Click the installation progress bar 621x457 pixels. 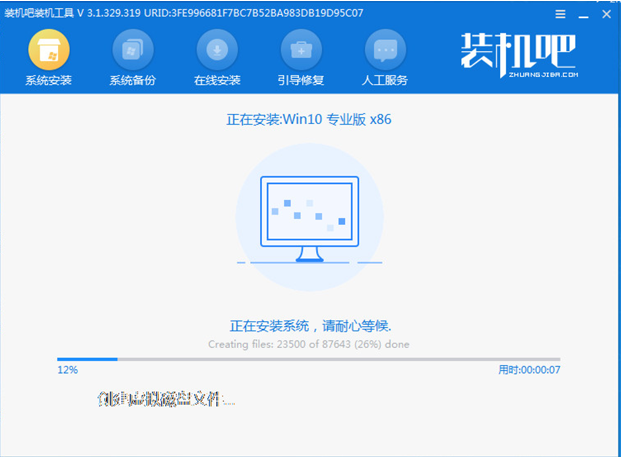pyautogui.click(x=308, y=359)
